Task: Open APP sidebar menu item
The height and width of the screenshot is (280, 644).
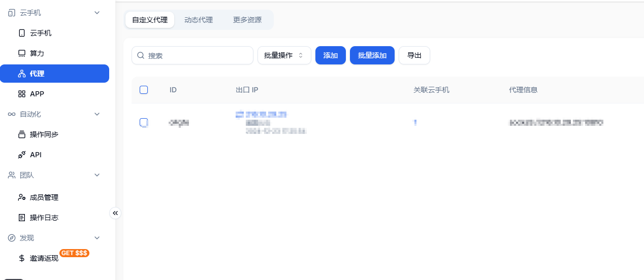Action: pyautogui.click(x=54, y=94)
